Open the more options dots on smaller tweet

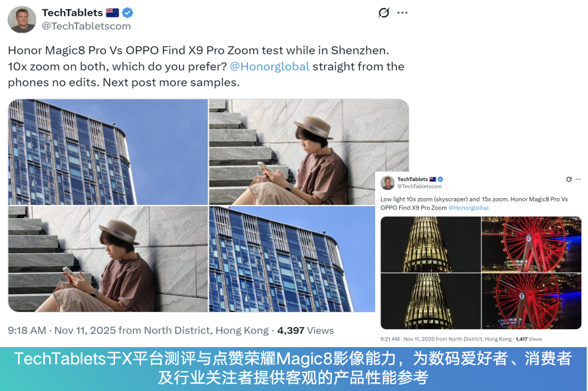pyautogui.click(x=578, y=179)
